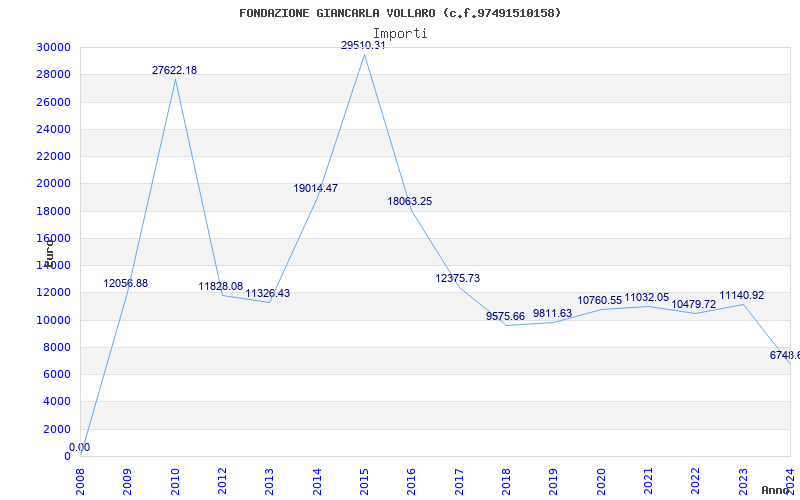The height and width of the screenshot is (500, 800).
Task: Click the 2020 x-axis year label
Action: tap(601, 482)
